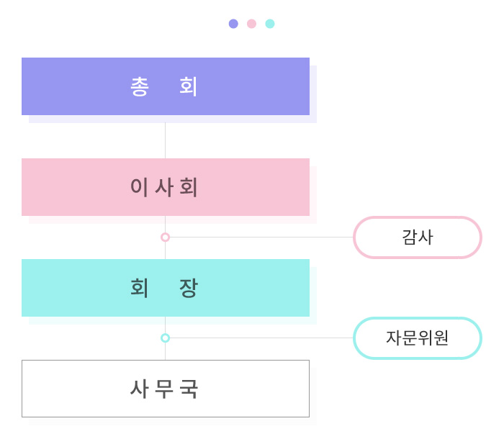Screen dimensions: 504x439
Task: Open the pink 이사회 box
Action: point(166,187)
